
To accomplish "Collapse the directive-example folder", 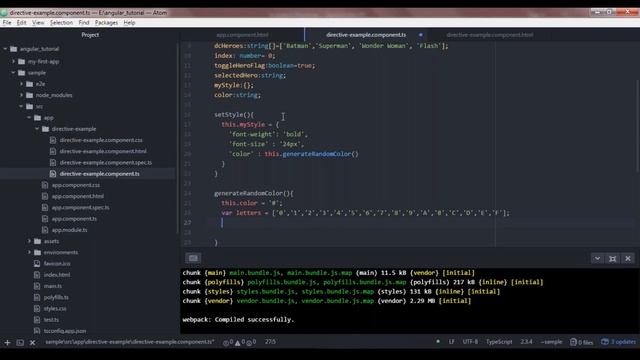I will 37,129.
